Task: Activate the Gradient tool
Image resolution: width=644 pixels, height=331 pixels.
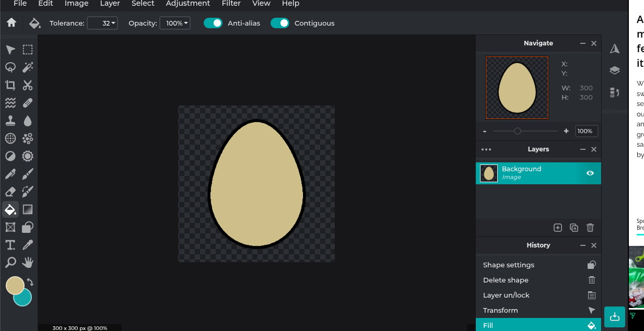Action: pyautogui.click(x=28, y=209)
